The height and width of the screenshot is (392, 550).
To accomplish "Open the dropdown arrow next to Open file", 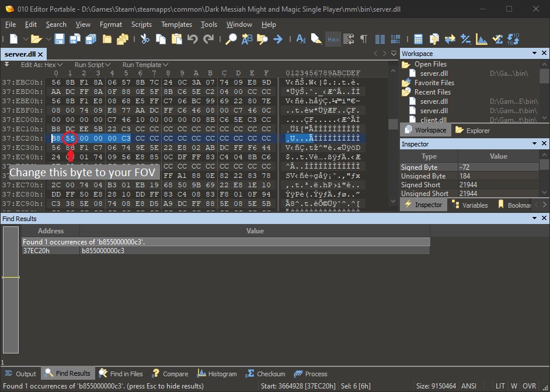I will [48, 39].
